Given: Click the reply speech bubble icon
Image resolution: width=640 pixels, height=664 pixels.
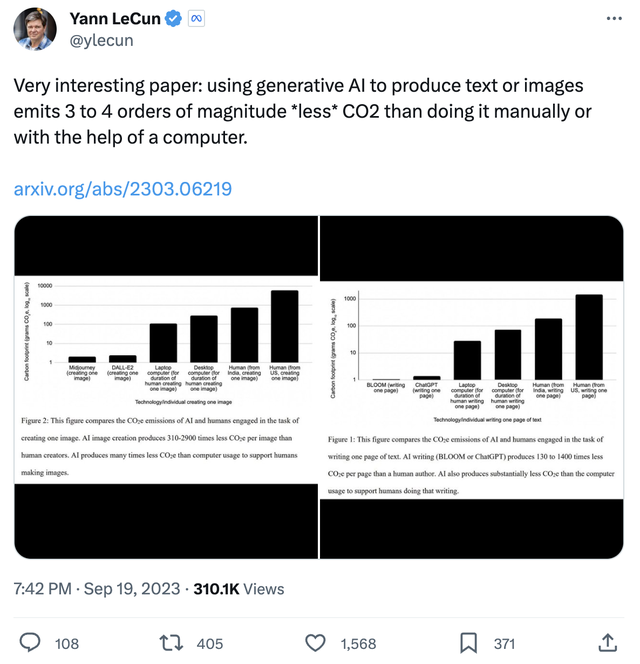Looking at the screenshot, I should 31,642.
